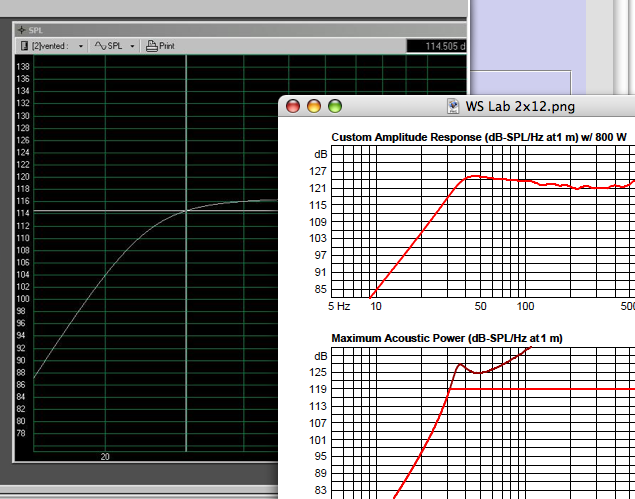The height and width of the screenshot is (499, 635).
Task: Minimize the WS Lab 2x12.png window
Action: pos(314,107)
